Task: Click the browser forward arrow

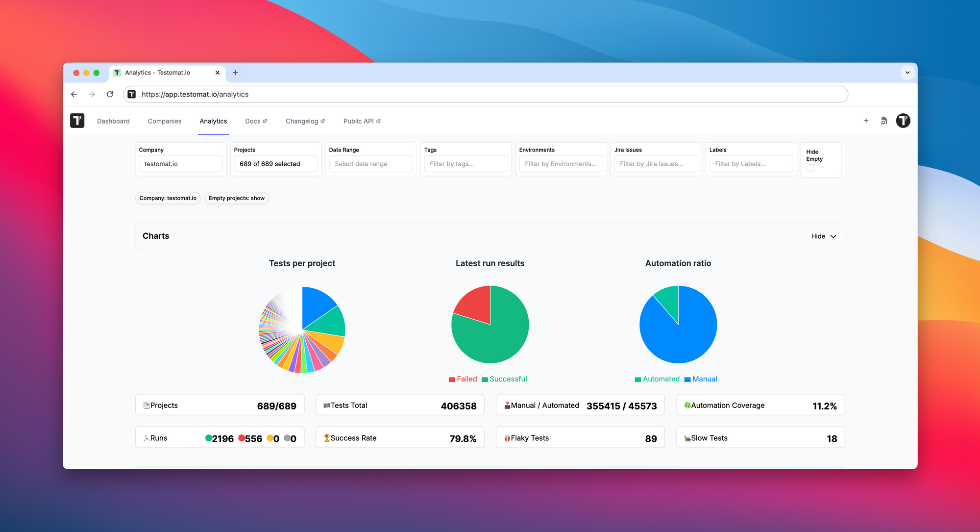Action: pos(92,94)
